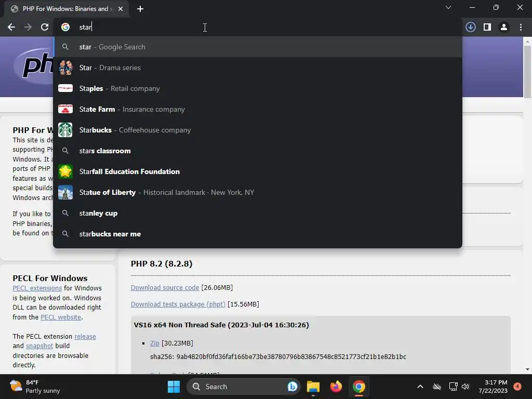This screenshot has height=399, width=532.
Task: Download the Zip [30.23MB] file
Action: [155, 343]
